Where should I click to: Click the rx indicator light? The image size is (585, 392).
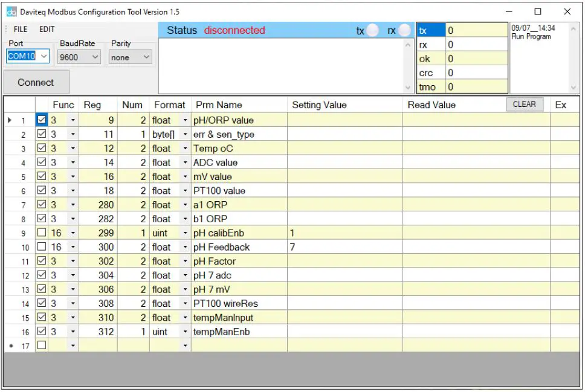(x=404, y=31)
